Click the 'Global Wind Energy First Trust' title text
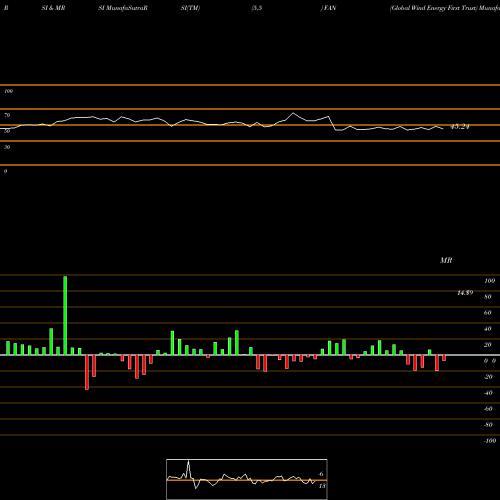 point(433,8)
